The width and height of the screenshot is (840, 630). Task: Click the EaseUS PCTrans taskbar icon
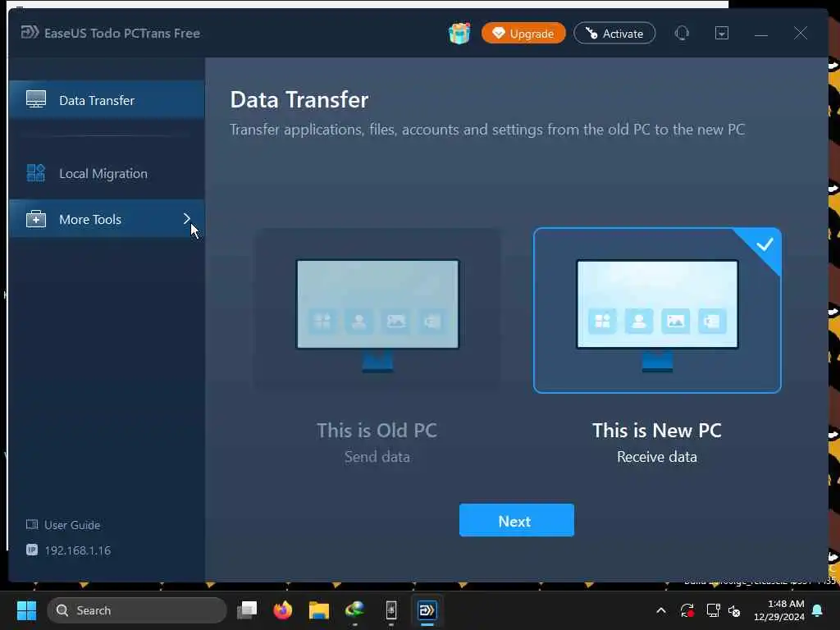click(x=427, y=610)
